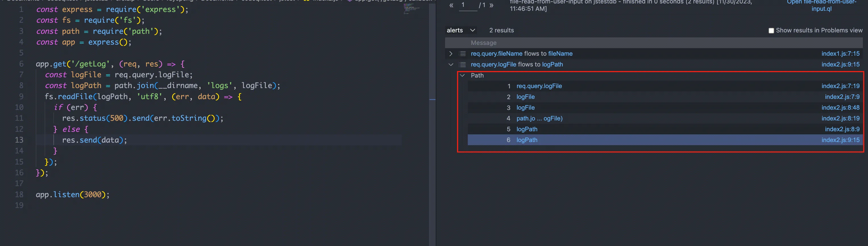Select path step 5 logPath

tap(527, 130)
